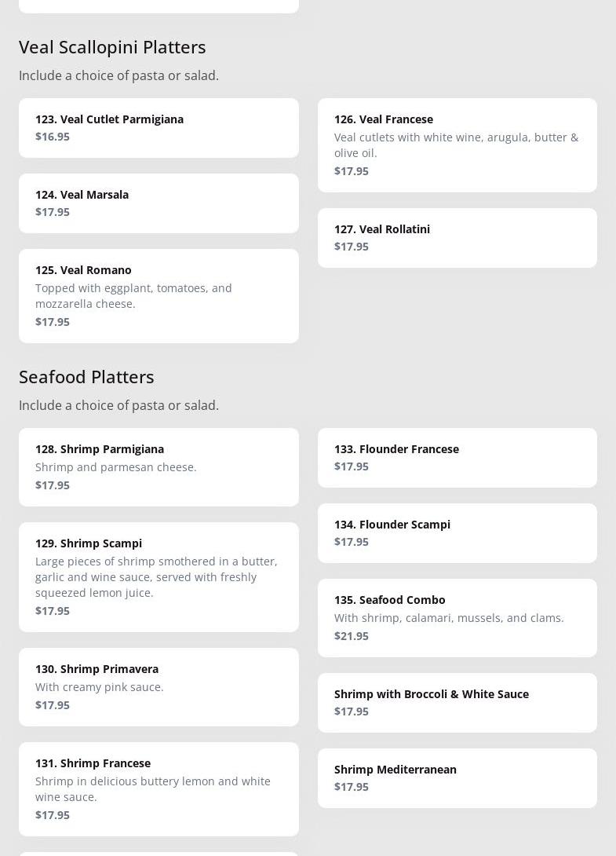Viewport: 616px width, 856px height.
Task: Click the Veal Scallopini Platters heading
Action: [112, 47]
